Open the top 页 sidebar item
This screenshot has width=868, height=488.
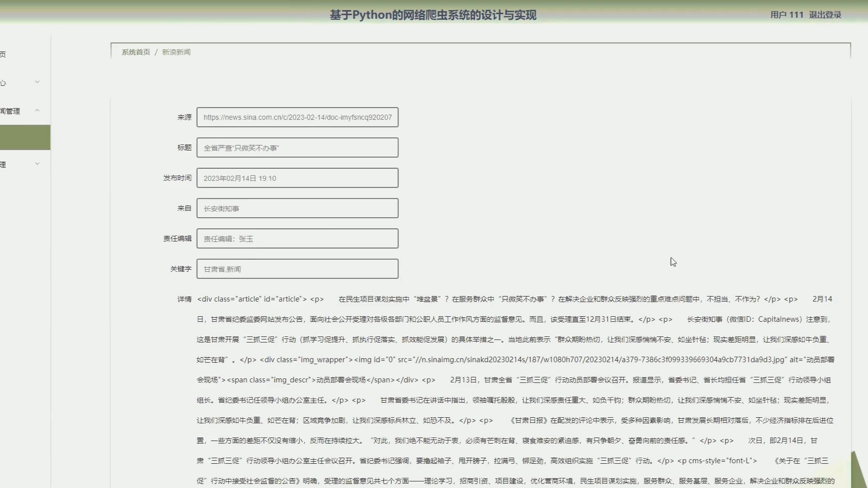(x=3, y=54)
